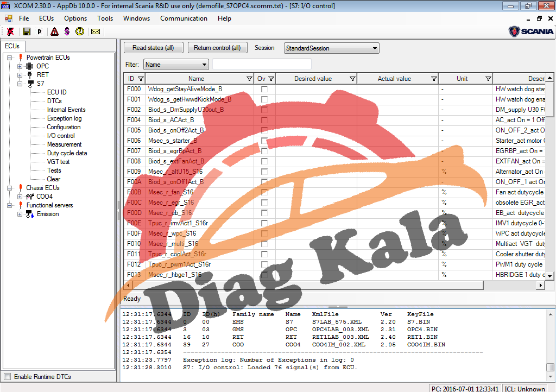
Task: Click the Return control (all) button
Action: [x=217, y=48]
